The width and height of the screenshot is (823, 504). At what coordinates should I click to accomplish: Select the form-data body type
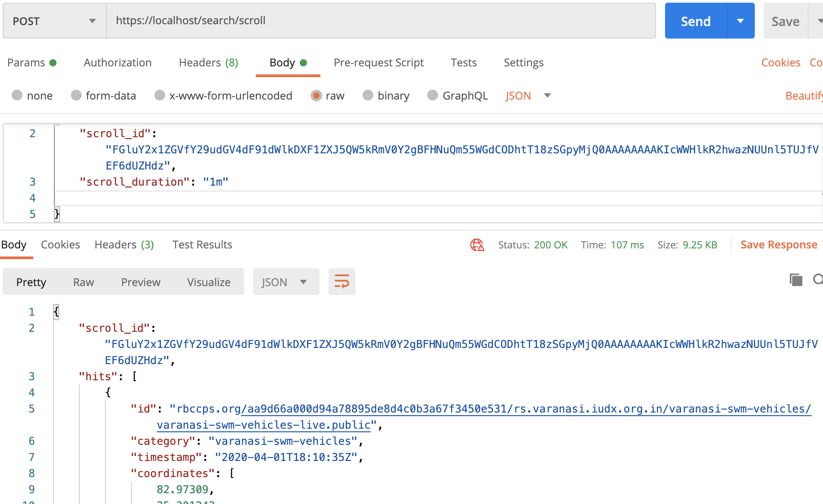(x=104, y=96)
